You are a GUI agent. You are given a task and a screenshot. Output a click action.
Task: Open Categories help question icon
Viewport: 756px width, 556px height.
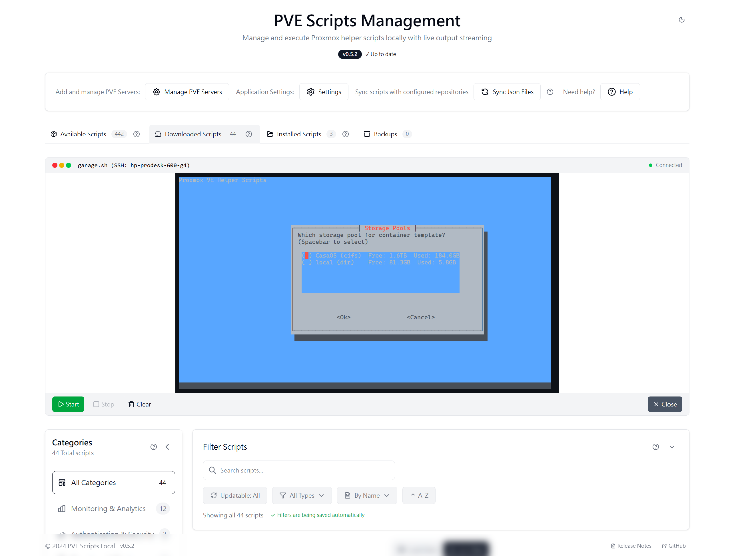[154, 447]
